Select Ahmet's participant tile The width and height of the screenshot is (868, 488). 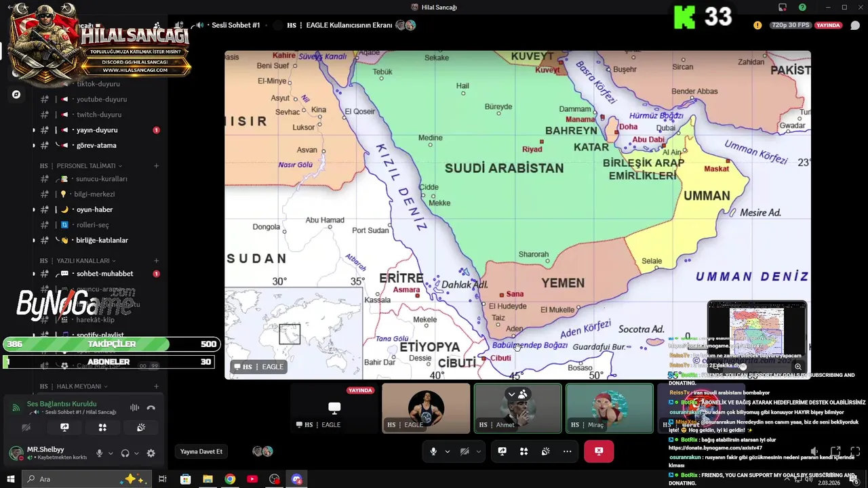(518, 408)
